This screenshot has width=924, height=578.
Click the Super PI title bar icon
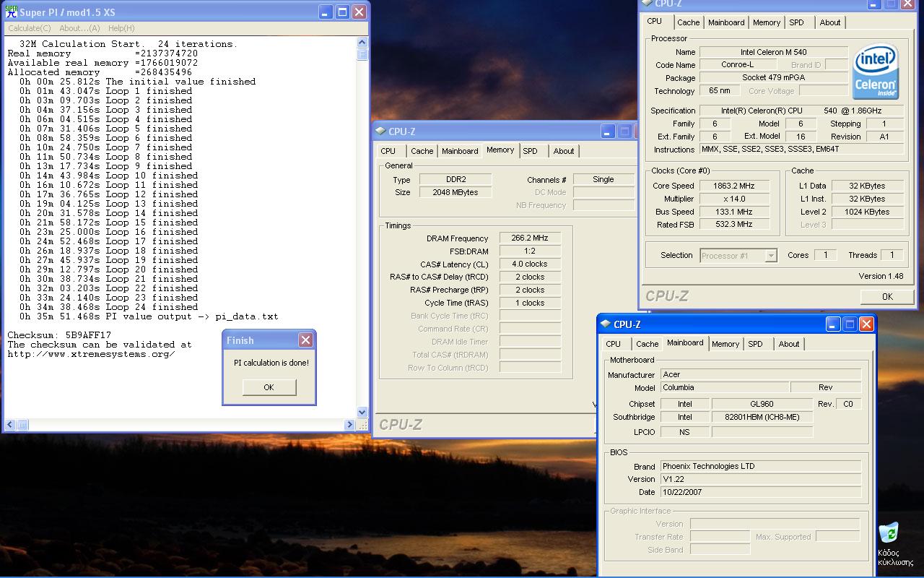12,12
